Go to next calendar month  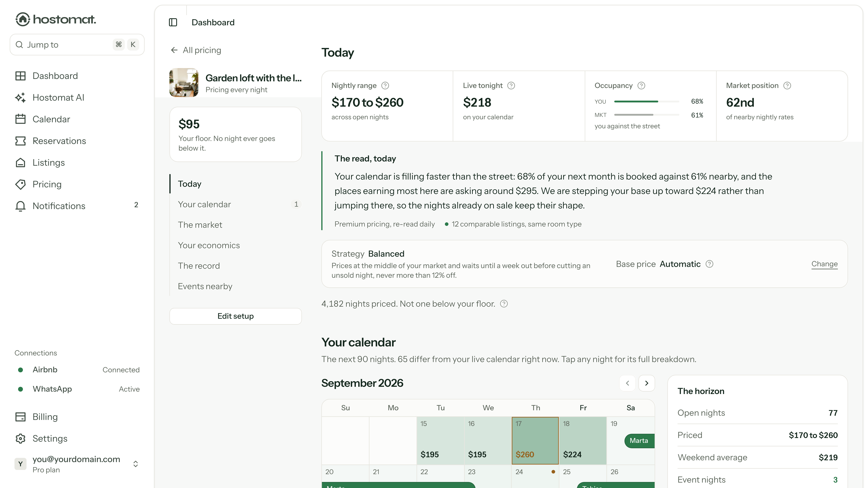pos(647,383)
